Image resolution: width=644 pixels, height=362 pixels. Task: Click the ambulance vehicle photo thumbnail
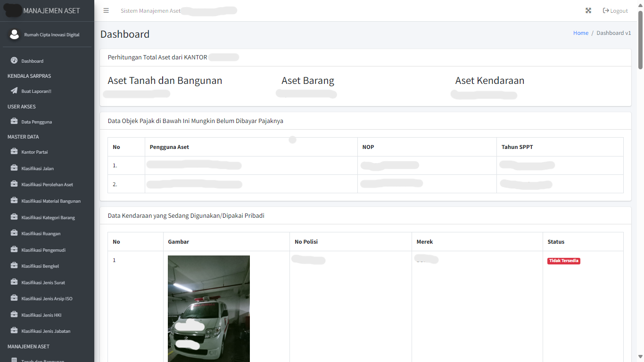209,309
